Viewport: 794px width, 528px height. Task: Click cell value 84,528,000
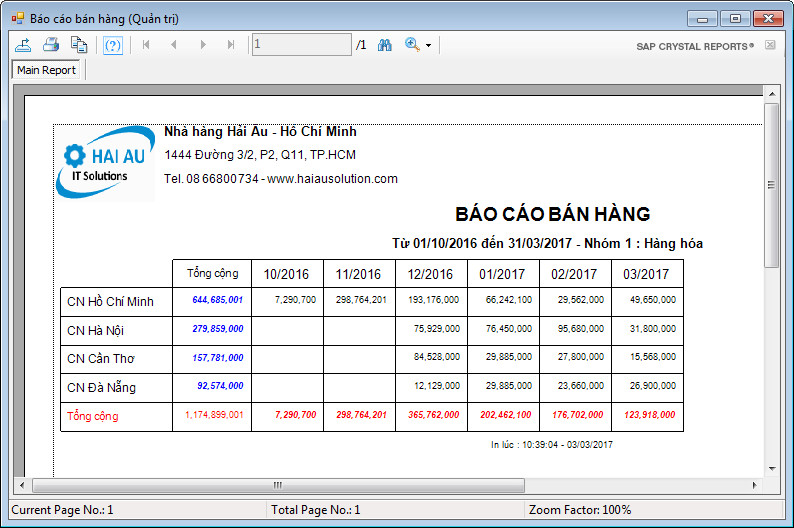pyautogui.click(x=436, y=357)
